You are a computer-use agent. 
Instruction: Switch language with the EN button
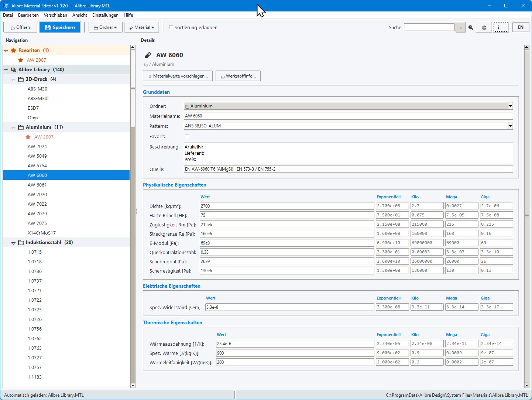click(521, 27)
